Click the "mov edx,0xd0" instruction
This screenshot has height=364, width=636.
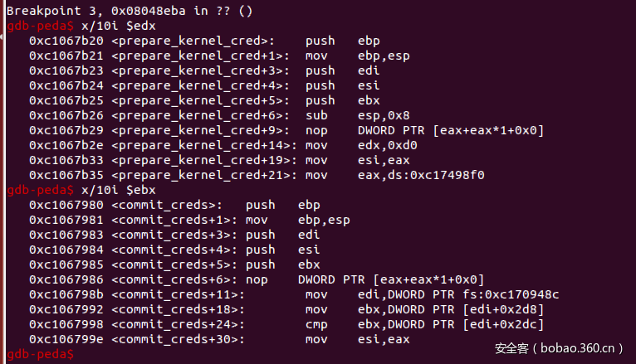click(355, 145)
